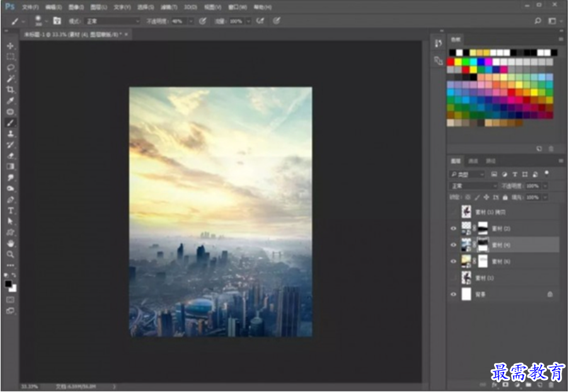
Task: Open the 图像(I) menu
Action: pos(76,7)
